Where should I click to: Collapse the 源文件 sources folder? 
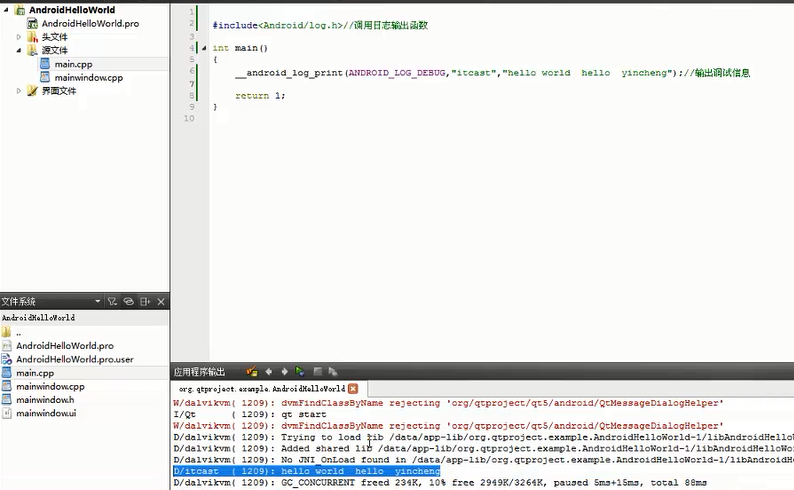click(19, 50)
